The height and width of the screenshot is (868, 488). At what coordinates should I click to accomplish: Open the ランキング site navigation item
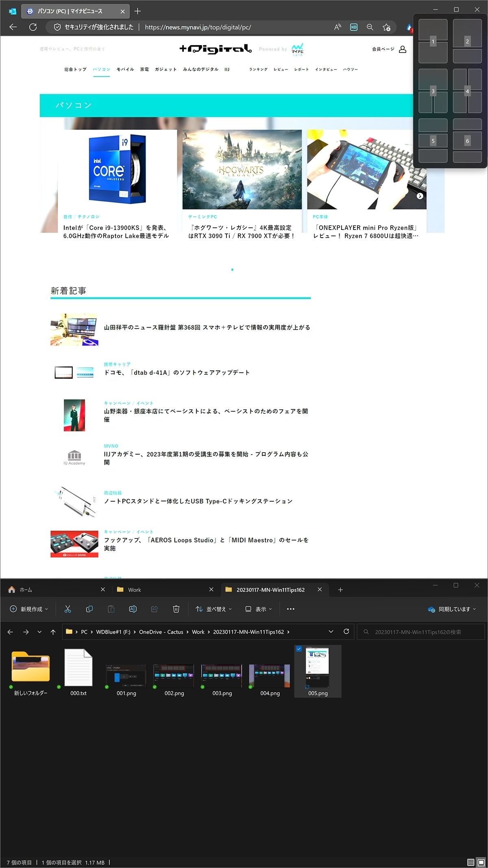pyautogui.click(x=259, y=70)
